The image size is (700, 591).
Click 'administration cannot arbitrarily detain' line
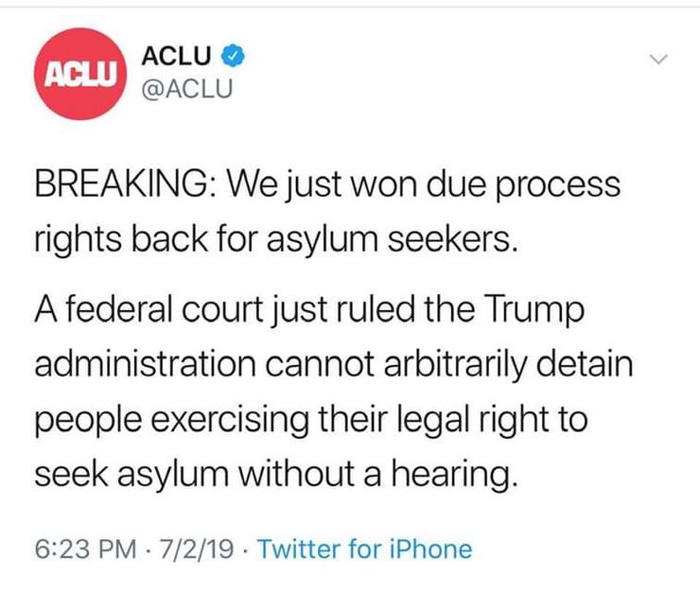point(334,365)
